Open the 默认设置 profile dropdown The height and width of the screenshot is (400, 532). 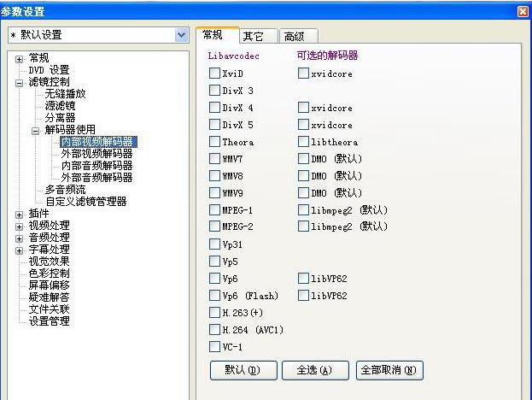click(x=181, y=35)
